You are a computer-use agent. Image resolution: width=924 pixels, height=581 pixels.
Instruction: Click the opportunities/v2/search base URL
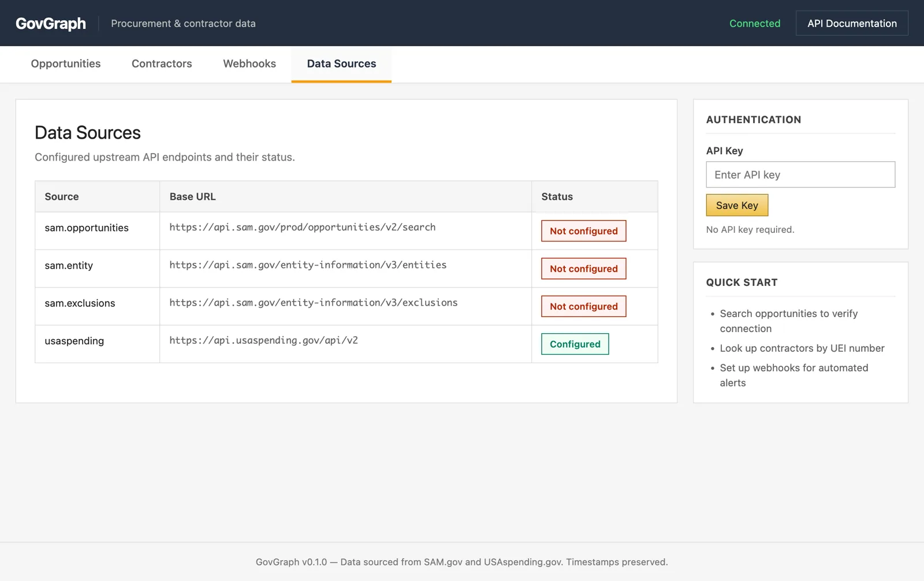[303, 228]
